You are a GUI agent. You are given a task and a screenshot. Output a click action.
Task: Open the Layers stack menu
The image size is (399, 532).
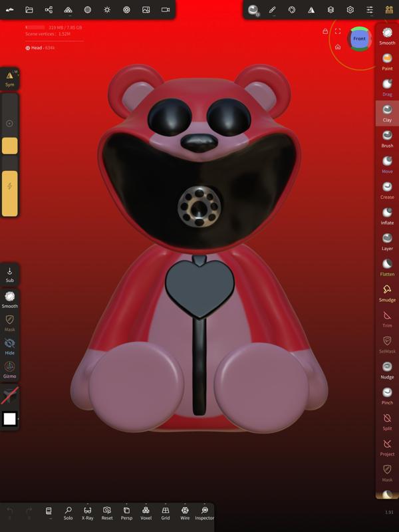(331, 9)
